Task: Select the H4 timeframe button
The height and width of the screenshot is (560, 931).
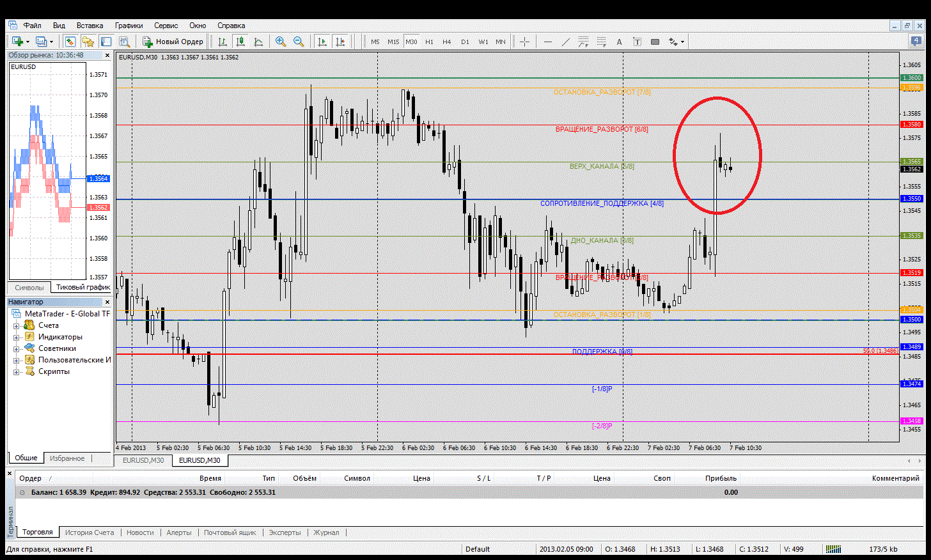Action: pos(447,42)
